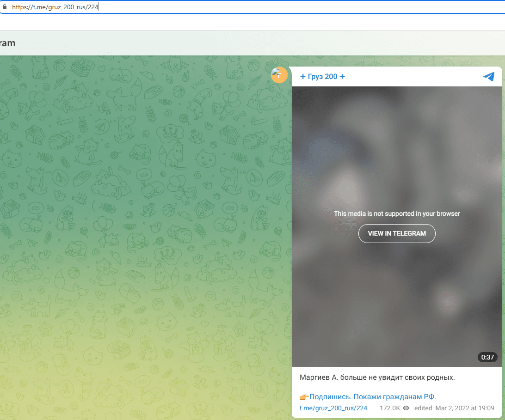Click the 0:37 video duration badge
This screenshot has height=420, width=505.
coord(487,357)
